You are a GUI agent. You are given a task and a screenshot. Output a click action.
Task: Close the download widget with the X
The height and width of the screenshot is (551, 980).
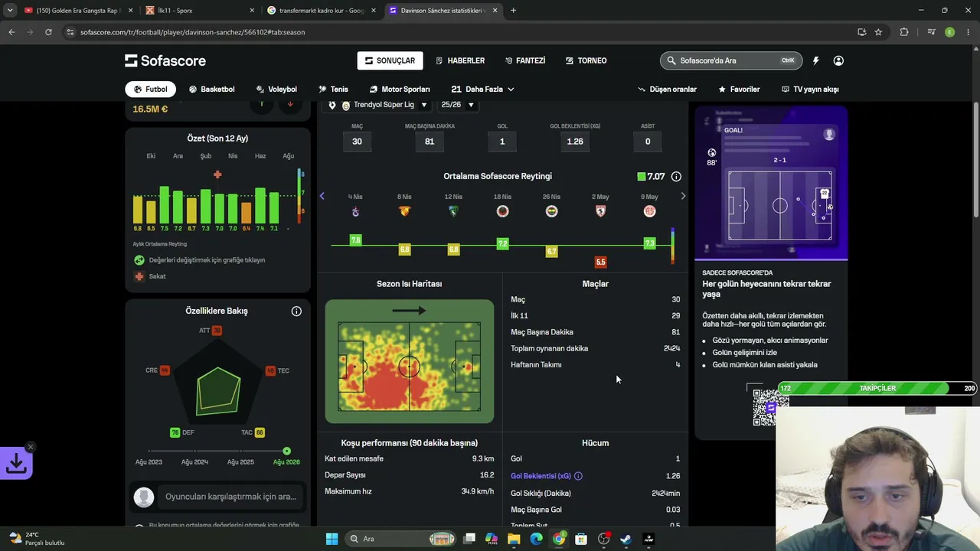30,447
